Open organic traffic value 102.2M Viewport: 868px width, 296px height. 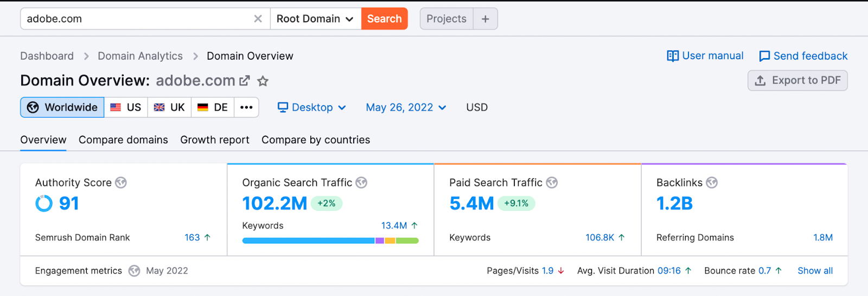click(275, 203)
